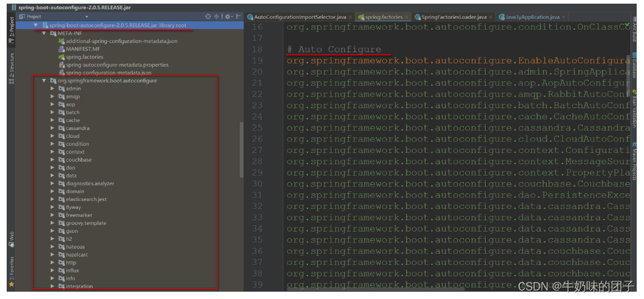Click line 19 EnableAutoConfiguration key text
Viewport: 644px width, 299px height.
(x=458, y=61)
